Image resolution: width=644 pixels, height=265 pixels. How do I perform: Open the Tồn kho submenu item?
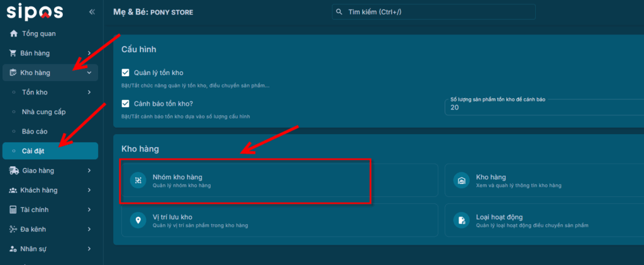click(x=50, y=93)
